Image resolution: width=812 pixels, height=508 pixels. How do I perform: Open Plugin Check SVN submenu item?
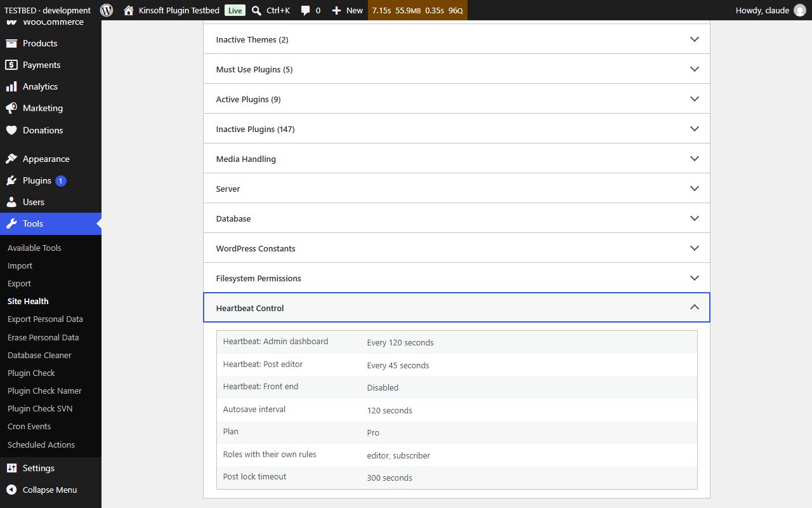[40, 408]
